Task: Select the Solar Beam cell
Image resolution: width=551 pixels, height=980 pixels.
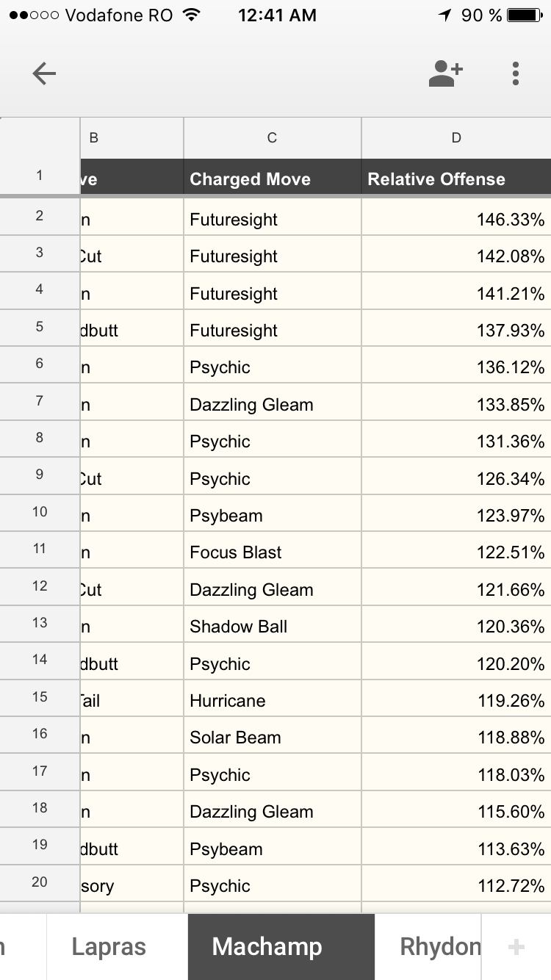Action: [x=273, y=737]
